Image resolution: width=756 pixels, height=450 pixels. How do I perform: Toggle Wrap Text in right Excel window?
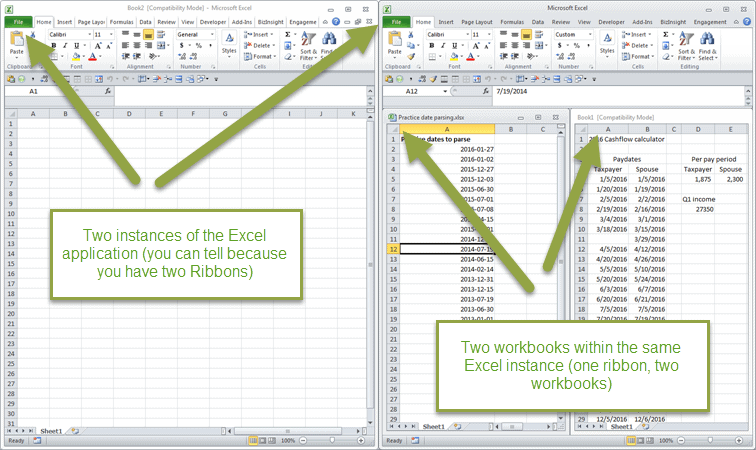(539, 34)
